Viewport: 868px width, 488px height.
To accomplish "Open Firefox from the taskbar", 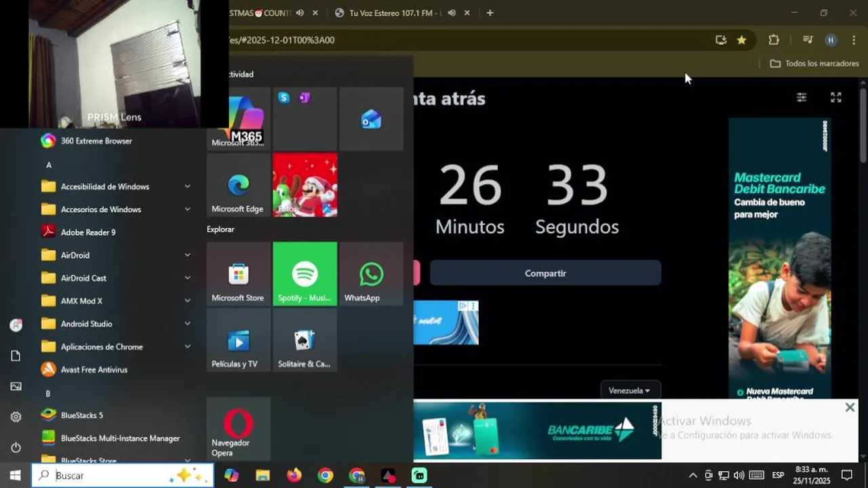I will coord(294,476).
